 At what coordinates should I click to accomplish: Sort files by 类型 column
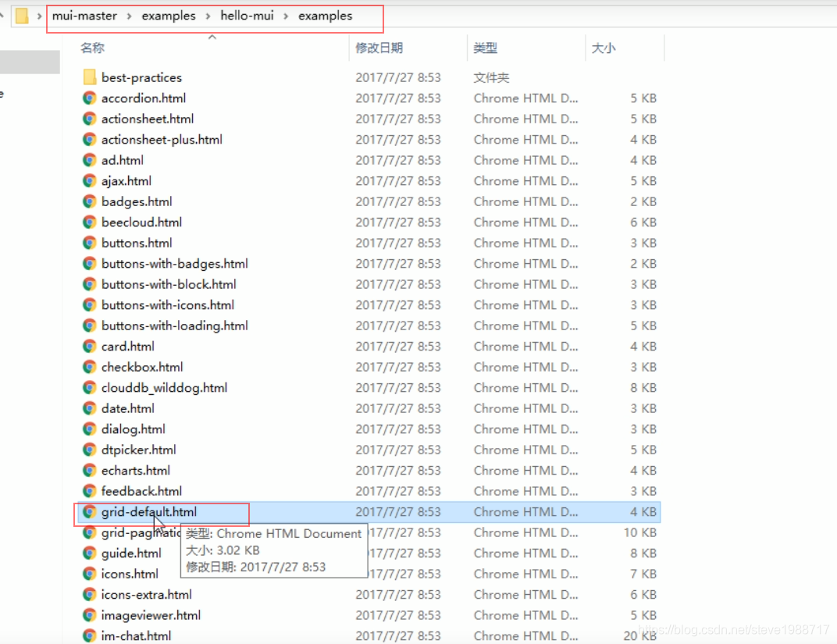(x=485, y=48)
